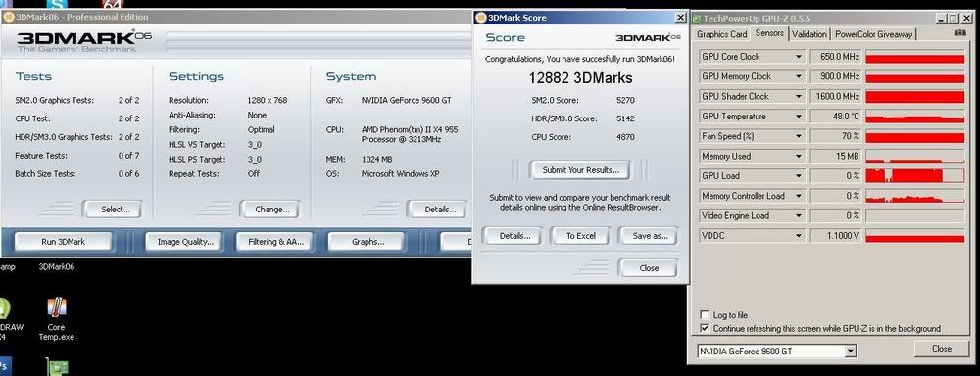This screenshot has width=980, height=376.
Task: Toggle Continue refreshing in background checkbox
Action: [705, 329]
